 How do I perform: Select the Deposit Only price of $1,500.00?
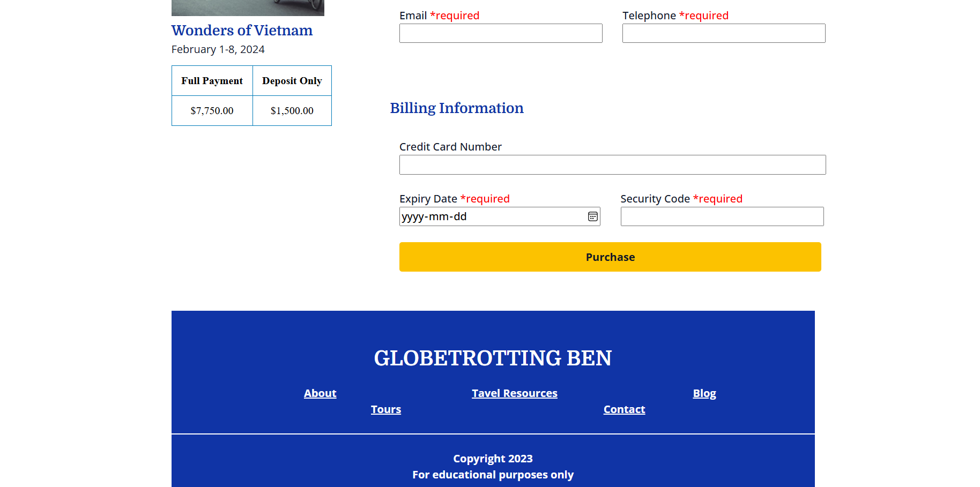pyautogui.click(x=292, y=111)
